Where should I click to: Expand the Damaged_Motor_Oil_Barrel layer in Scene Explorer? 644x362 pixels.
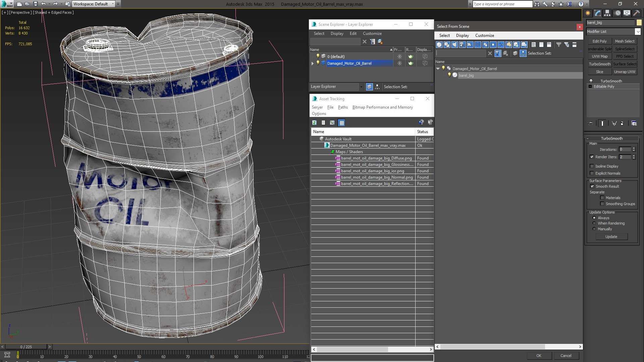[x=313, y=63]
